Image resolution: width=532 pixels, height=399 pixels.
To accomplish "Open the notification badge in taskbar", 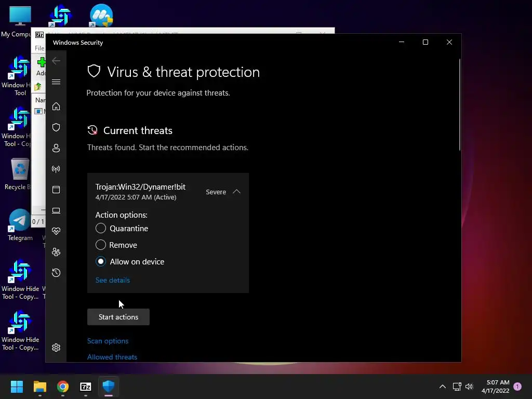I will pyautogui.click(x=517, y=387).
